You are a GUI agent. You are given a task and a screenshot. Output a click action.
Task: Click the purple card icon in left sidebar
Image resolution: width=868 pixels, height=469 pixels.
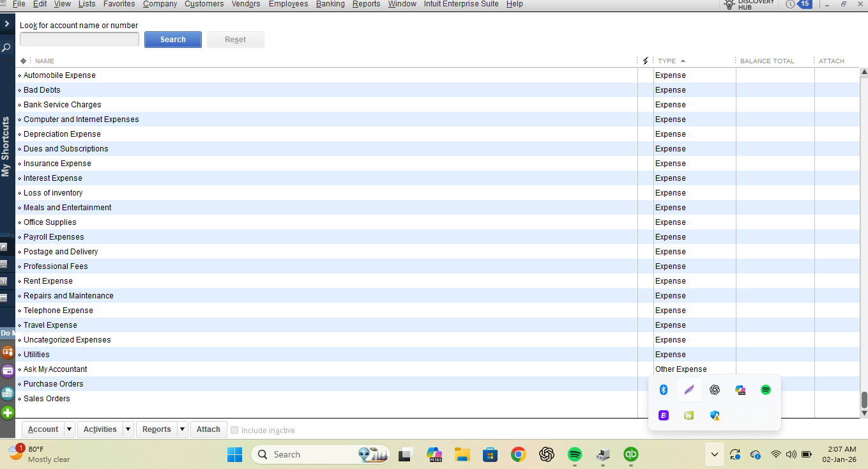click(x=8, y=371)
